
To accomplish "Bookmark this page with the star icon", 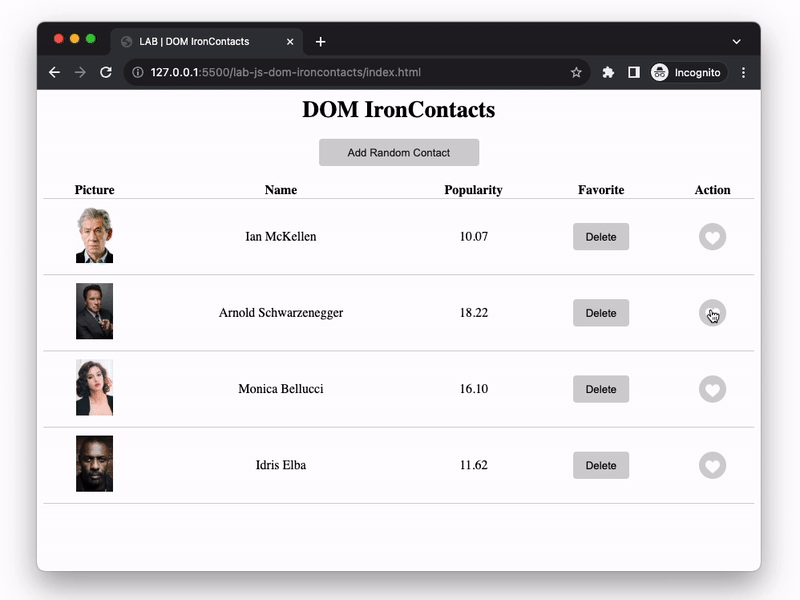I will pos(576,73).
